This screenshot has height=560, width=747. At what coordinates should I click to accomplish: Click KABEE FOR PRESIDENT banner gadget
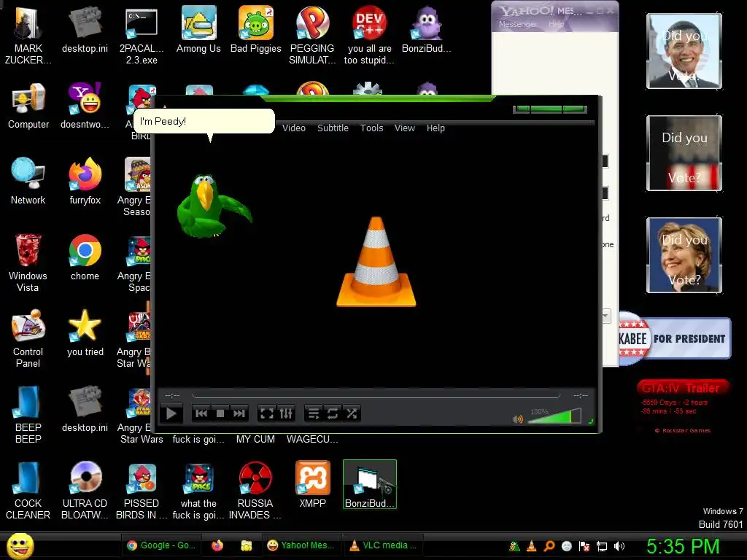coord(675,338)
